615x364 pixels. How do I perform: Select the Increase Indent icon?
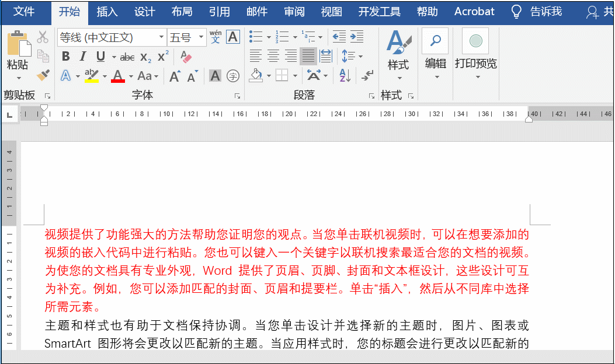click(357, 37)
